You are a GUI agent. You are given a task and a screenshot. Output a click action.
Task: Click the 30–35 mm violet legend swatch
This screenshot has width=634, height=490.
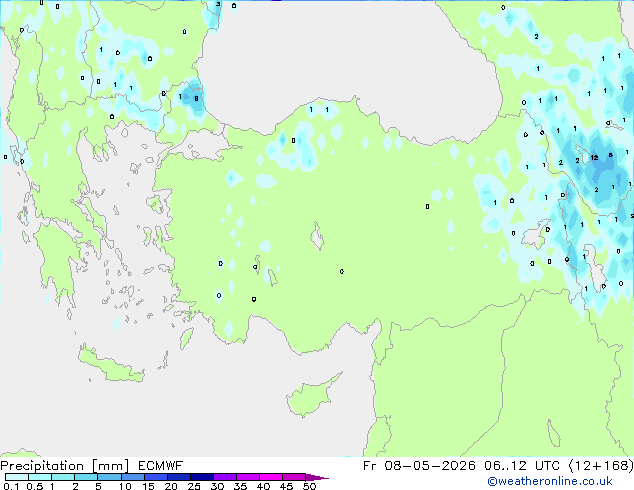(224, 477)
